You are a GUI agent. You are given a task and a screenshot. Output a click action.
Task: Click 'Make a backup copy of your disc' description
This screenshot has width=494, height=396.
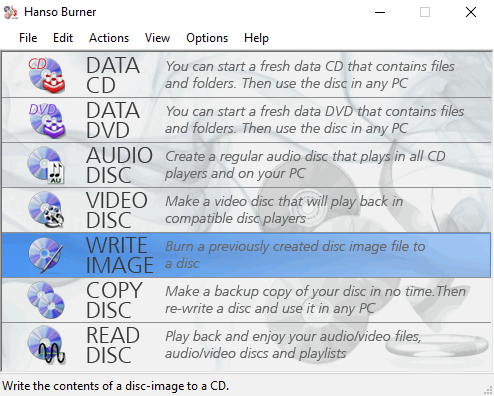coord(315,300)
